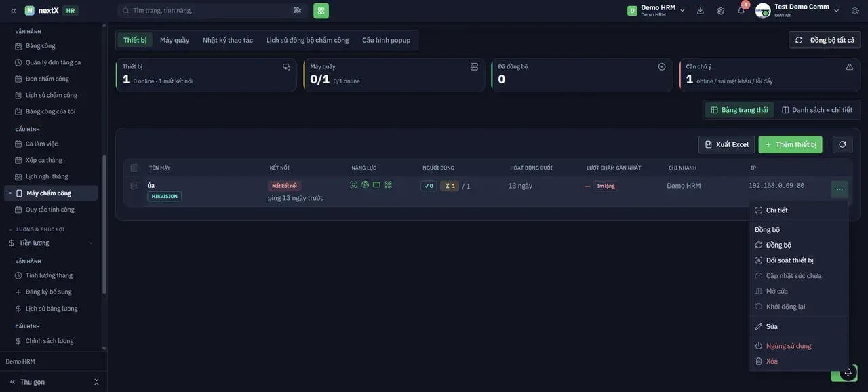Screen dimensions: 868x392
Task: Switch to Danh sách + chi tiết view
Action: point(817,110)
